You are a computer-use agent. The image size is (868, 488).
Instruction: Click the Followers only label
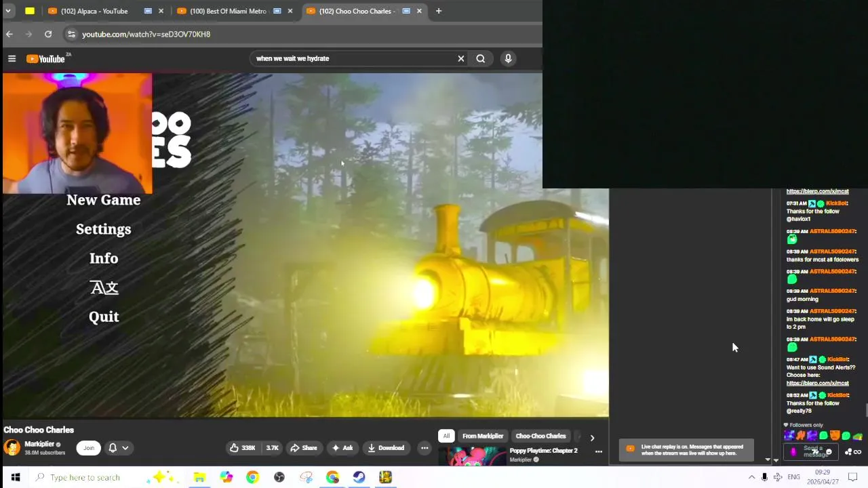[806, 425]
